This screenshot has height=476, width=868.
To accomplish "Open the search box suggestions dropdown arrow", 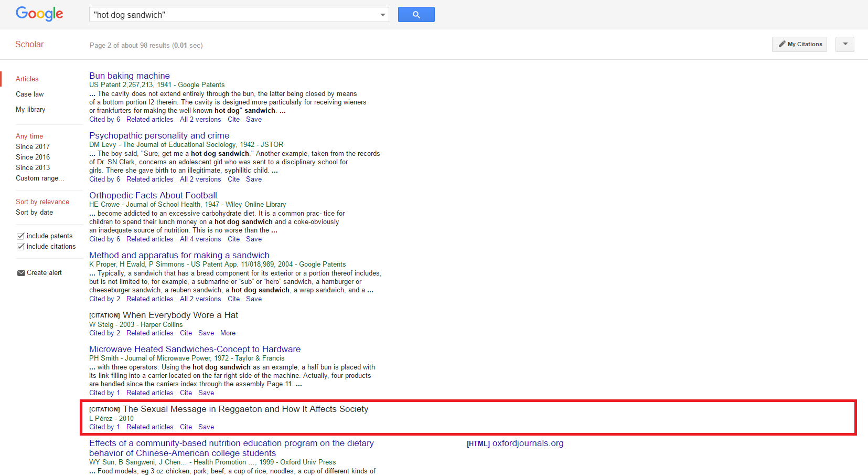I will [383, 15].
